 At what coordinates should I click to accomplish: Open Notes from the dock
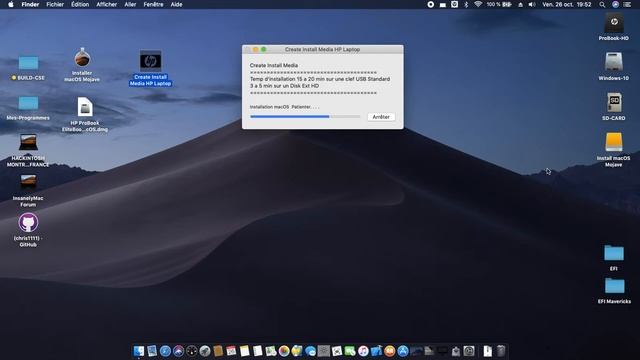(244, 351)
